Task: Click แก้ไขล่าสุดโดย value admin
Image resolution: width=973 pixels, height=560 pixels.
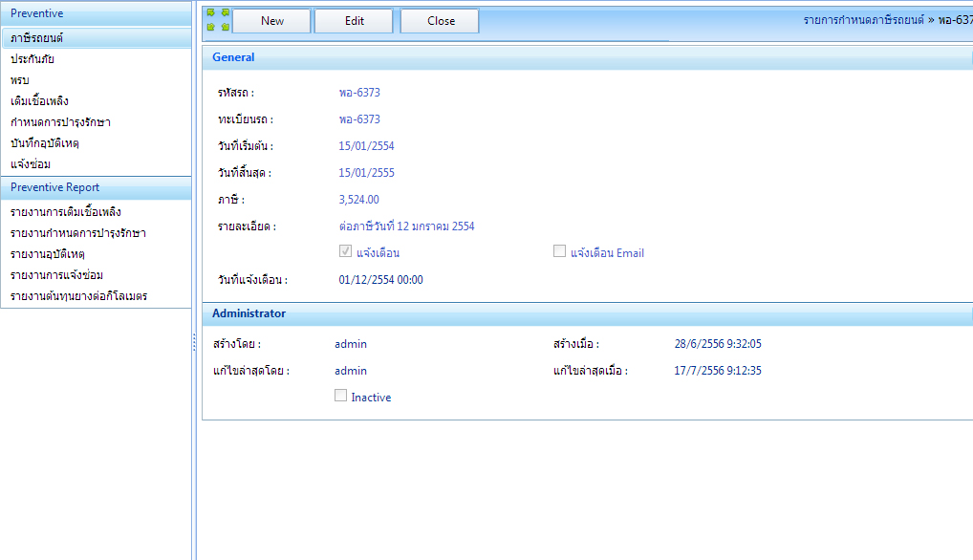Action: click(351, 370)
